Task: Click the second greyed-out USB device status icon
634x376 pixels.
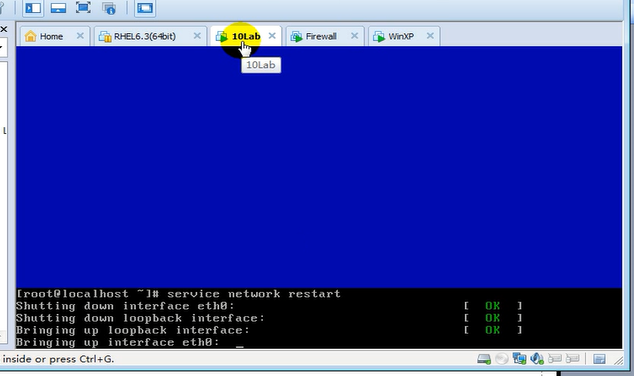Action: click(x=573, y=359)
